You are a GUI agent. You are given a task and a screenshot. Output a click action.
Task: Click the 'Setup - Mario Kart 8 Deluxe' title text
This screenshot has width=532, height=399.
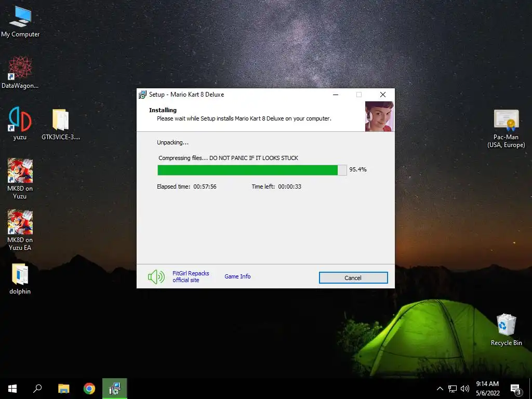[187, 95]
